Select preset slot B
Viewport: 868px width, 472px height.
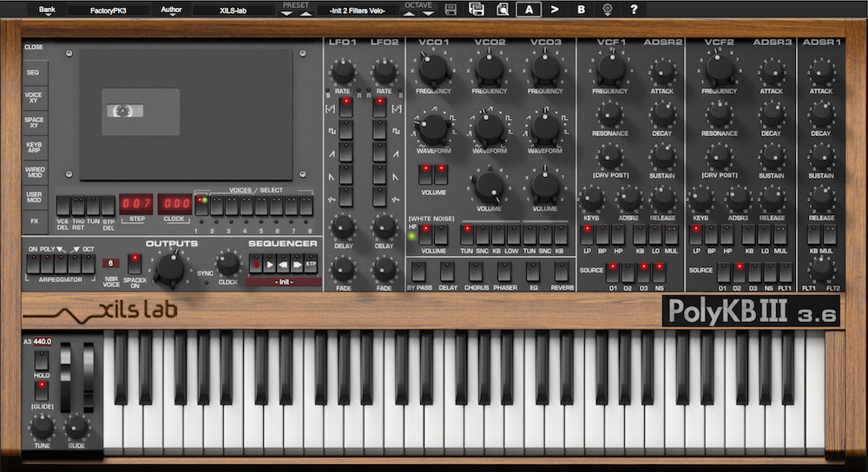point(581,10)
